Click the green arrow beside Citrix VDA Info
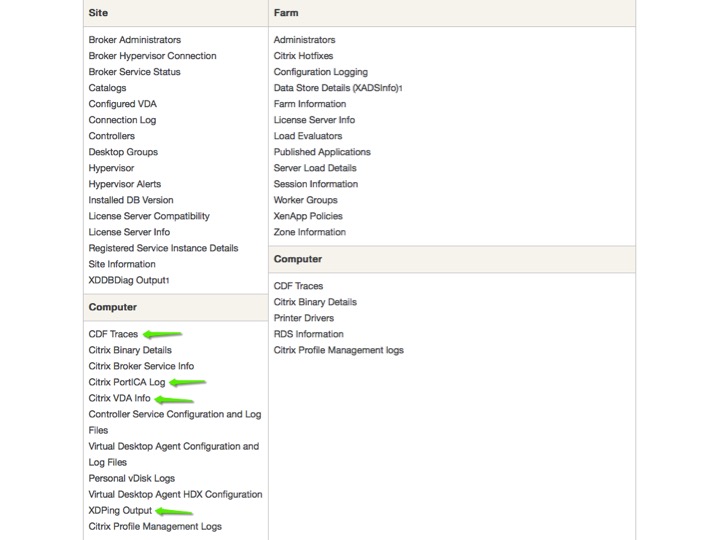This screenshot has width=720, height=540. click(174, 399)
